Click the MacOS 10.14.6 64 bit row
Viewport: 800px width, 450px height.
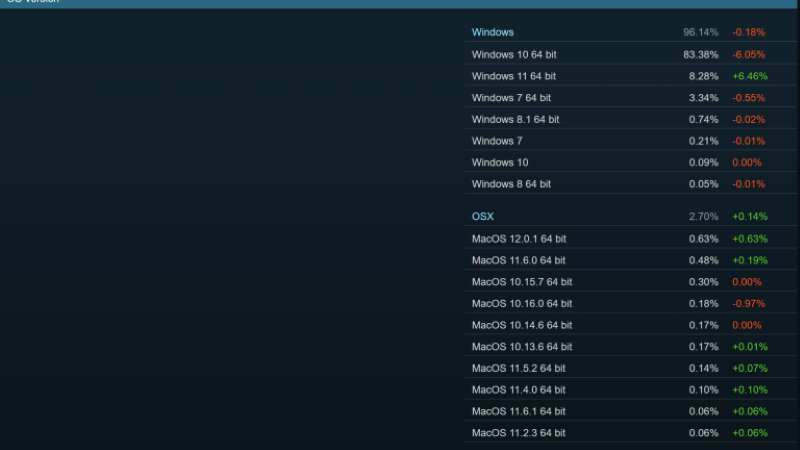click(x=631, y=325)
